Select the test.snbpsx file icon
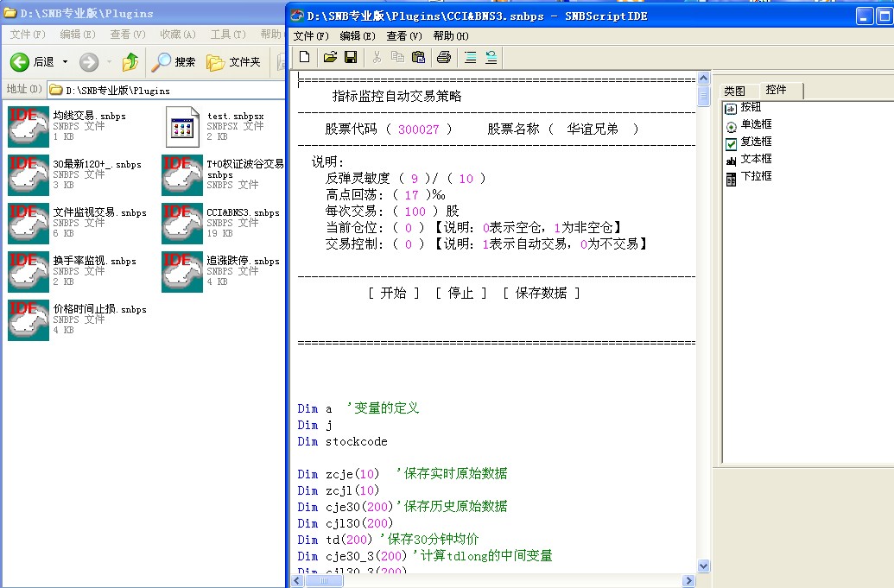The width and height of the screenshot is (894, 588). (x=181, y=126)
